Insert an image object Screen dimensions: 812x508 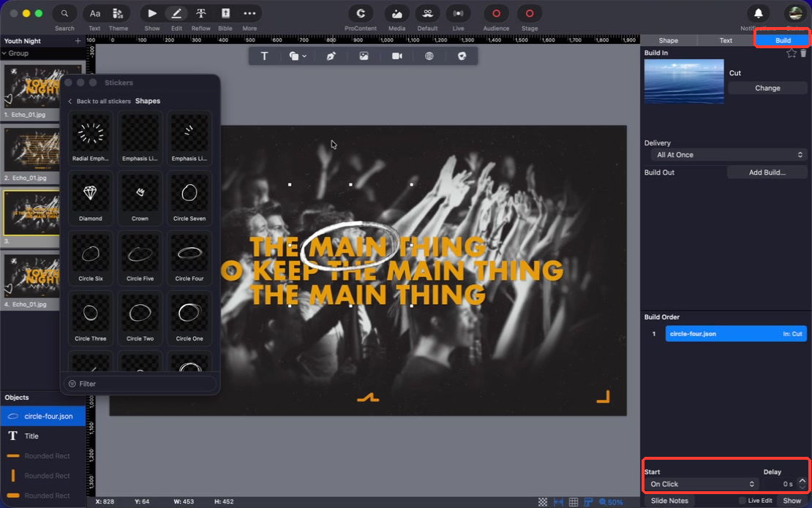coord(364,56)
